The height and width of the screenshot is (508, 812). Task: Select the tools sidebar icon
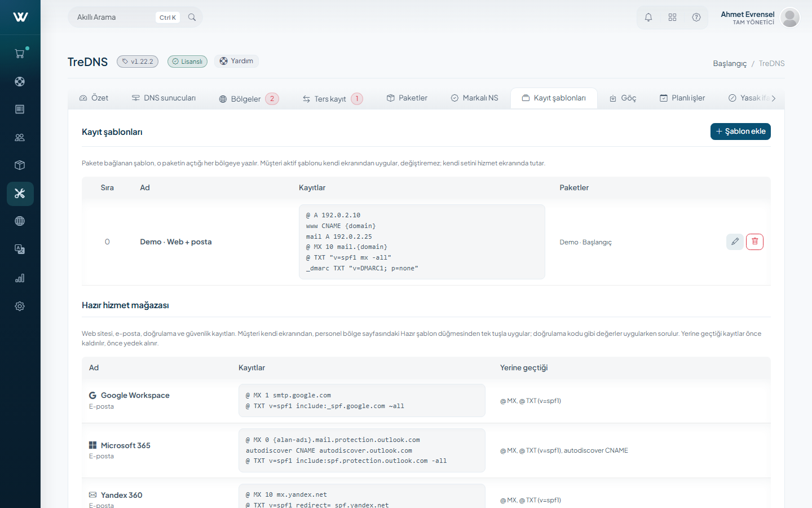20,194
